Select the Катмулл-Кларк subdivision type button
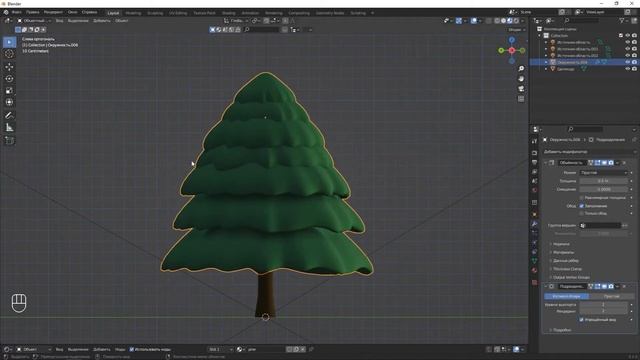640x360 pixels. [x=567, y=296]
